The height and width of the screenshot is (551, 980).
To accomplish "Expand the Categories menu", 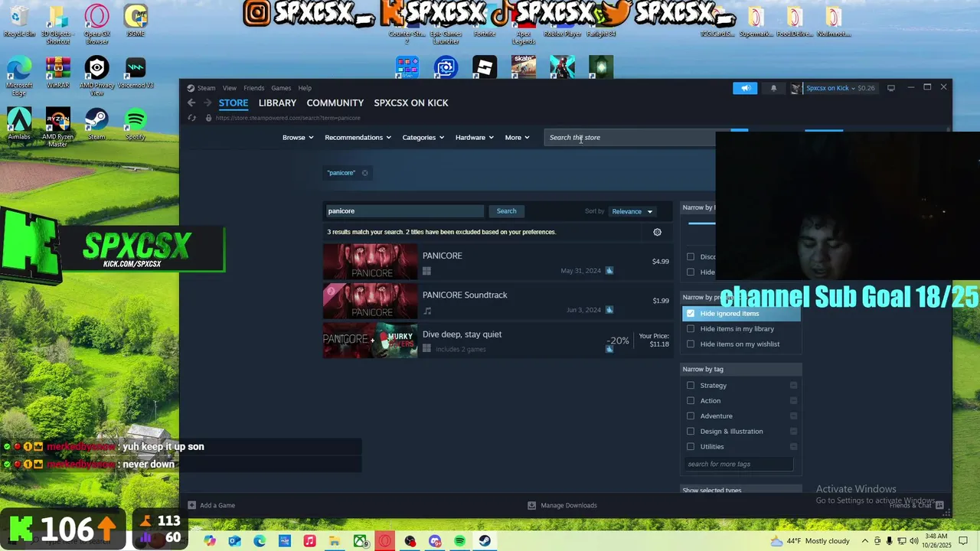I will [x=423, y=138].
